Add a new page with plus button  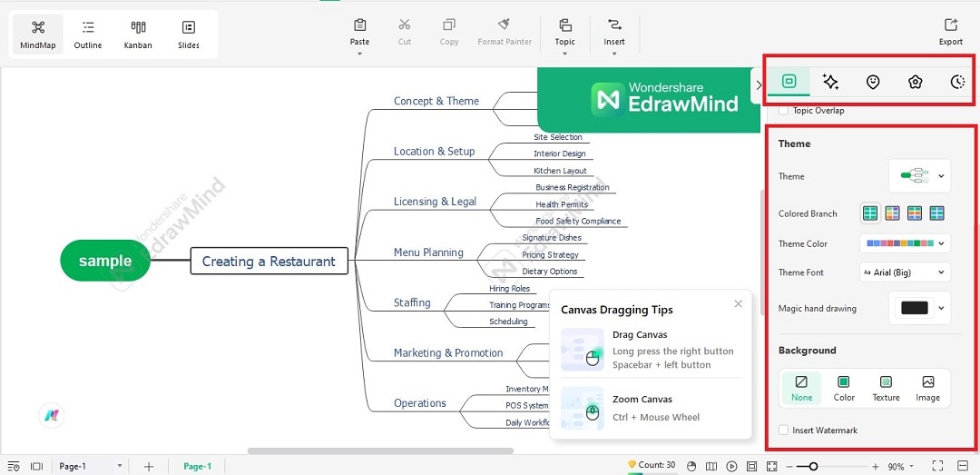[x=148, y=466]
